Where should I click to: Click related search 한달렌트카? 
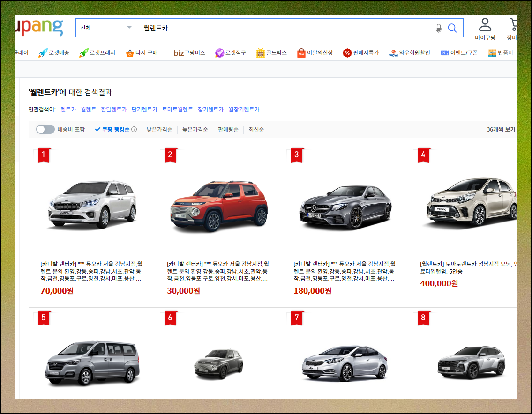113,109
